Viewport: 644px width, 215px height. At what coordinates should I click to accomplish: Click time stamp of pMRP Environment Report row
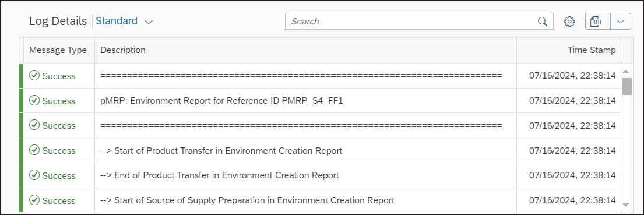[572, 101]
